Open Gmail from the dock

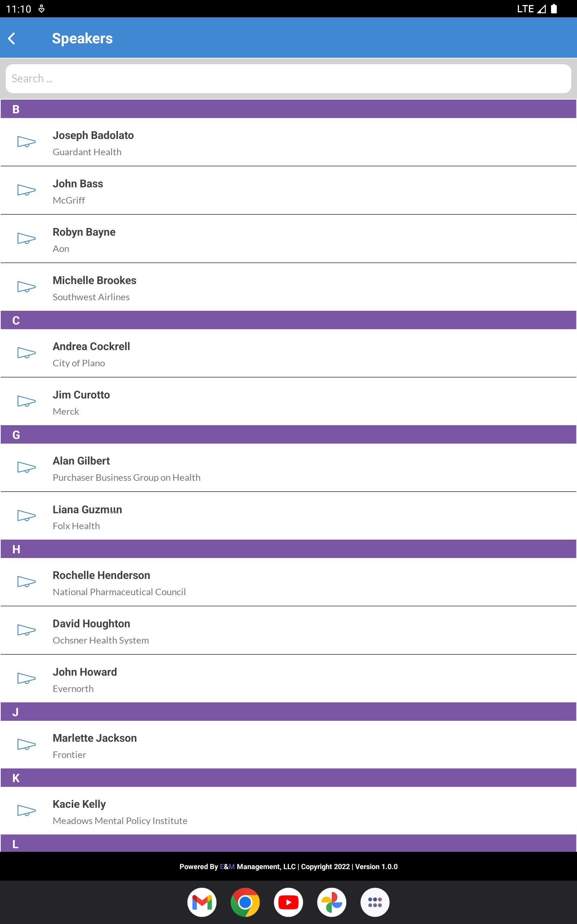click(x=202, y=902)
